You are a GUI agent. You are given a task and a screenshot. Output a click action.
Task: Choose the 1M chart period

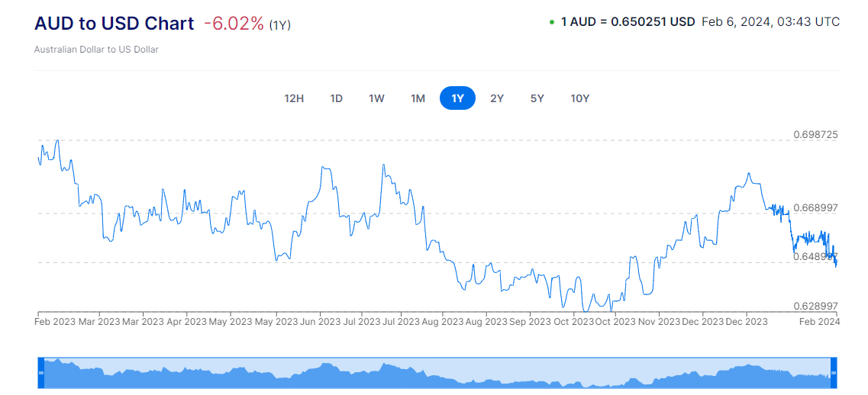(418, 98)
